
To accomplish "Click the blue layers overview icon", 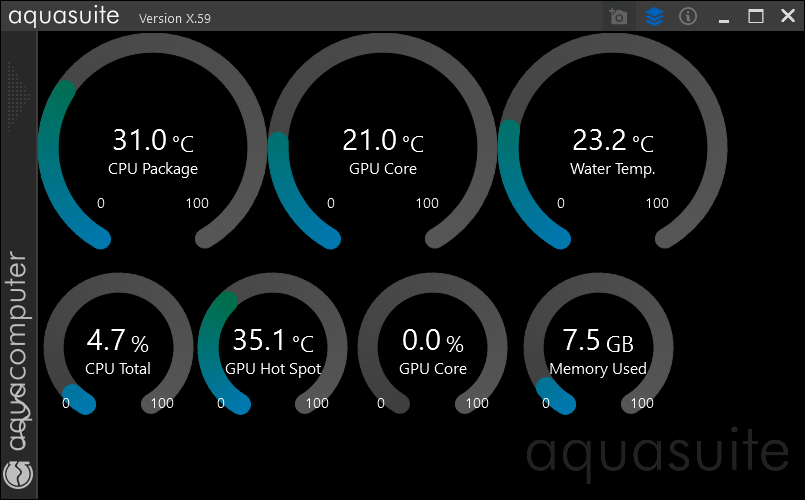I will pos(653,17).
